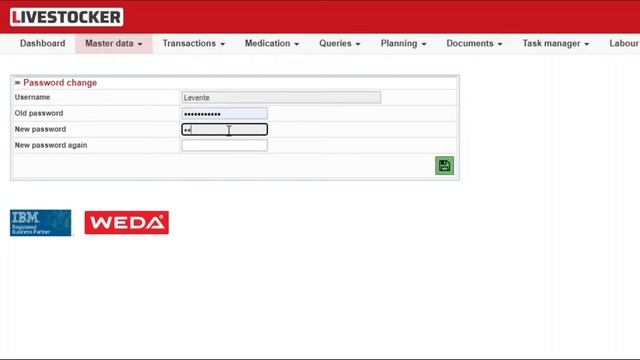Save the password change with green disk icon

[444, 166]
